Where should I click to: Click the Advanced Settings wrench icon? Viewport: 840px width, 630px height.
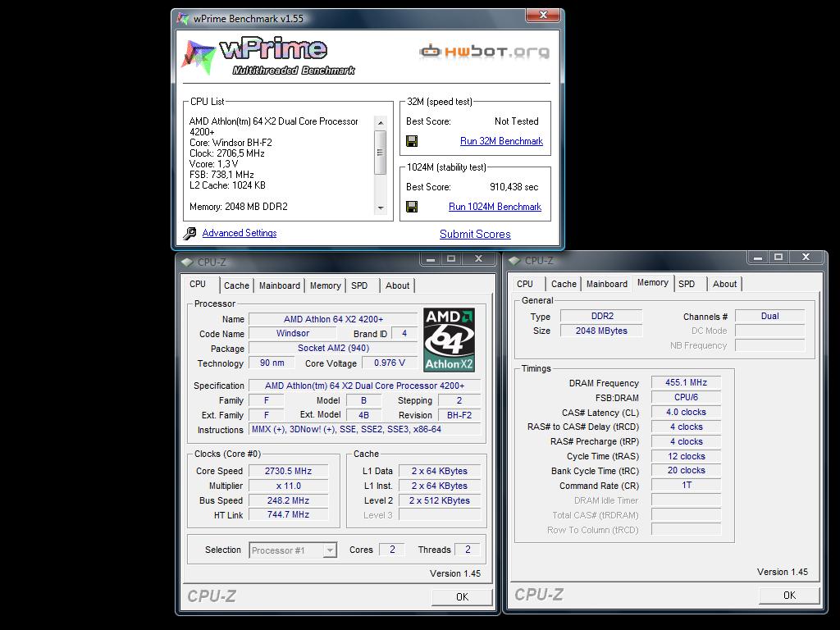[x=189, y=234]
